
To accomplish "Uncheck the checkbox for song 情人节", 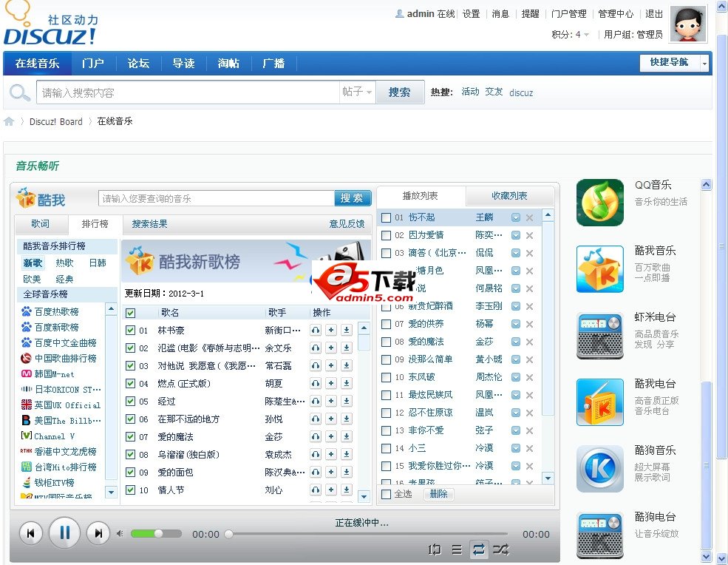I will pyautogui.click(x=131, y=490).
